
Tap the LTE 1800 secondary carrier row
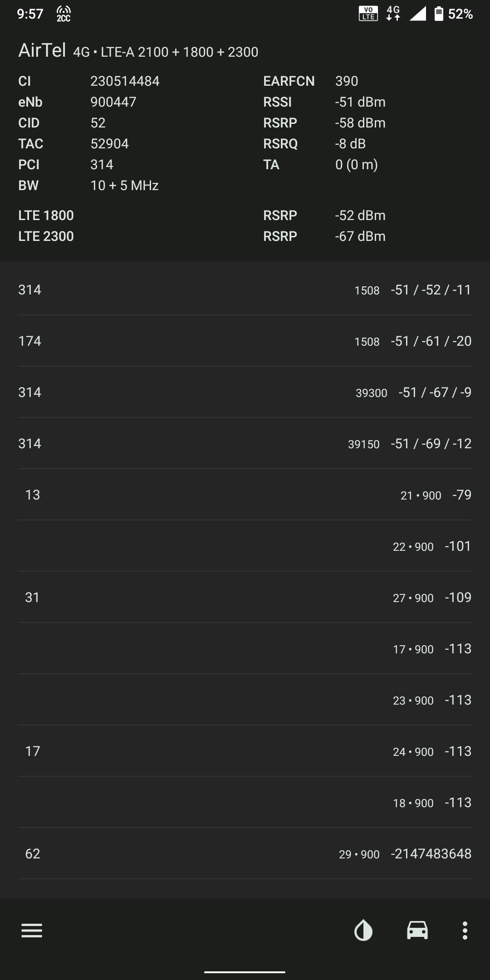pyautogui.click(x=245, y=215)
